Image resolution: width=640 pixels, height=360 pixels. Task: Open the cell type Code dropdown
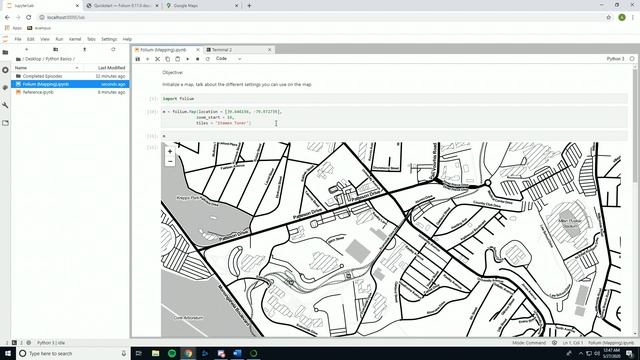228,59
